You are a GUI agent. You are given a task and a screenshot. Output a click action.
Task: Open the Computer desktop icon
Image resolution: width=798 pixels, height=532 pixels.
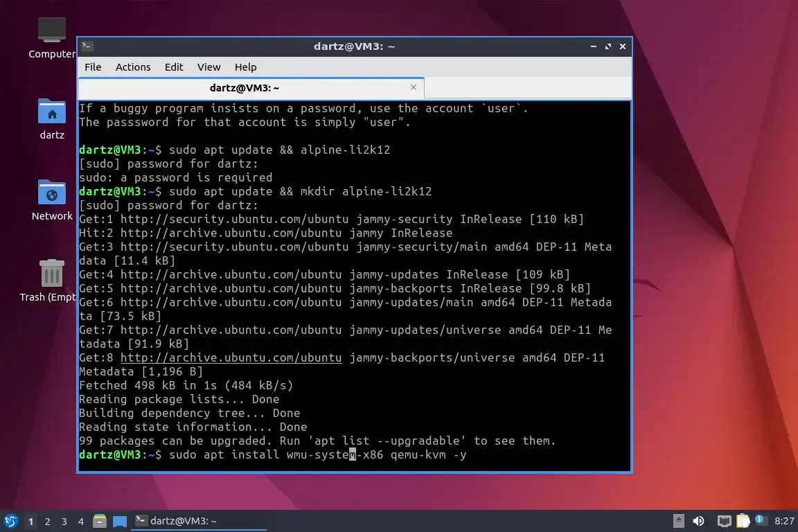[51, 38]
